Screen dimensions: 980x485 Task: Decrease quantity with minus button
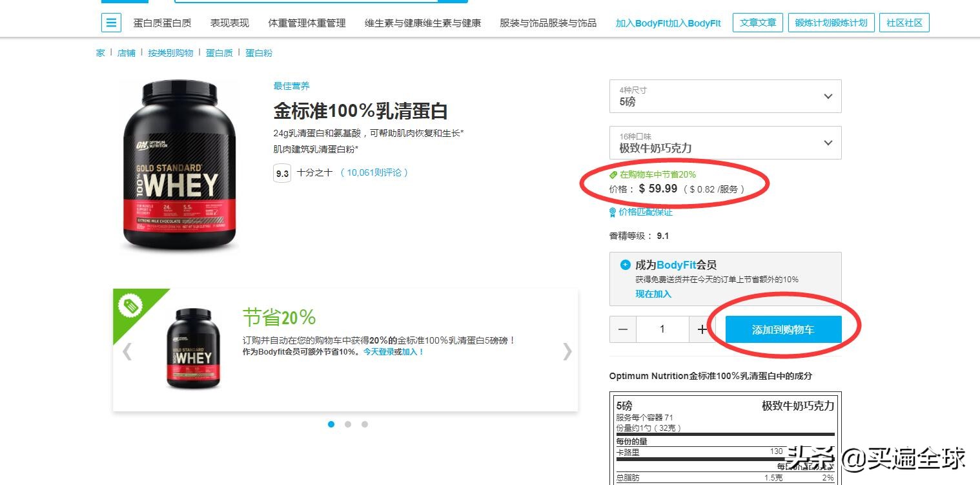coord(622,329)
